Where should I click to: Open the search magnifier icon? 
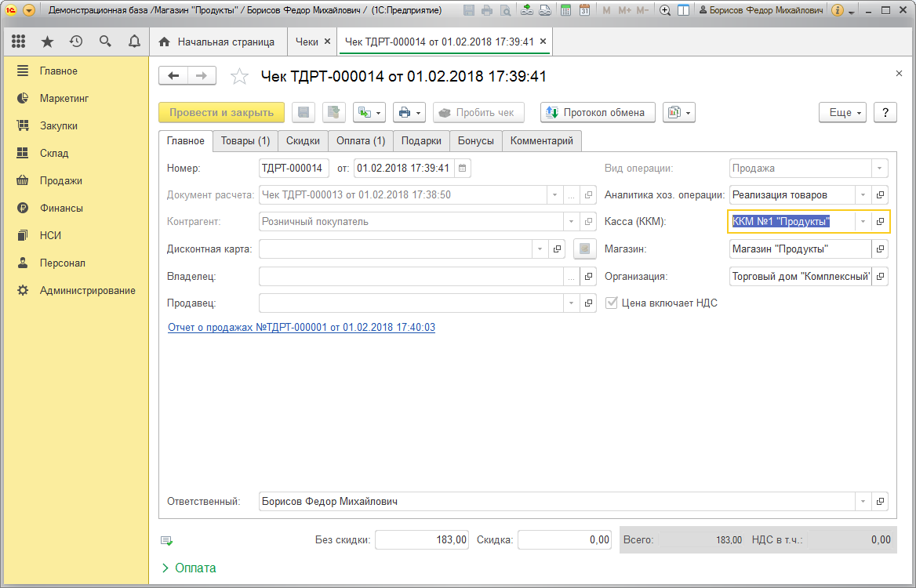tap(105, 42)
